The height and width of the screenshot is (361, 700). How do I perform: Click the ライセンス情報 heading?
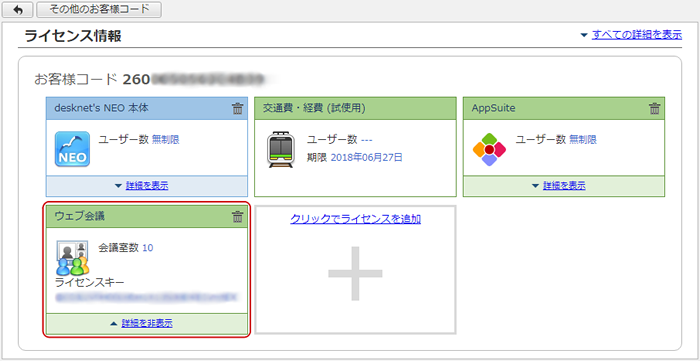click(73, 36)
